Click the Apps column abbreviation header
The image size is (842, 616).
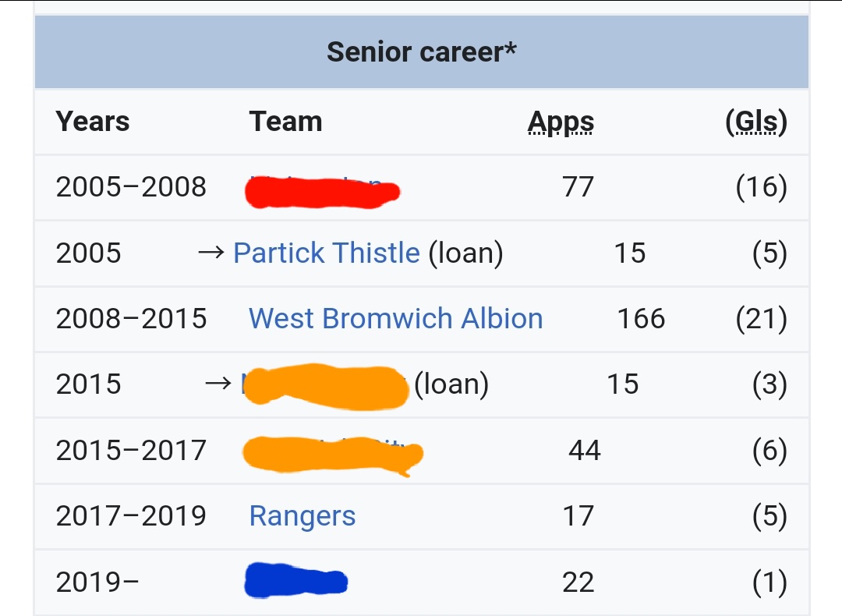[x=561, y=122]
